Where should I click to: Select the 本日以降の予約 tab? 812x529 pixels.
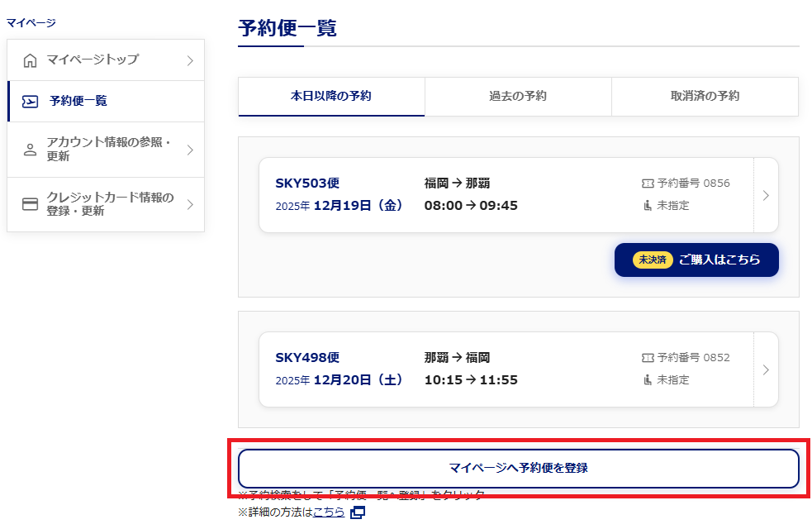coord(331,96)
